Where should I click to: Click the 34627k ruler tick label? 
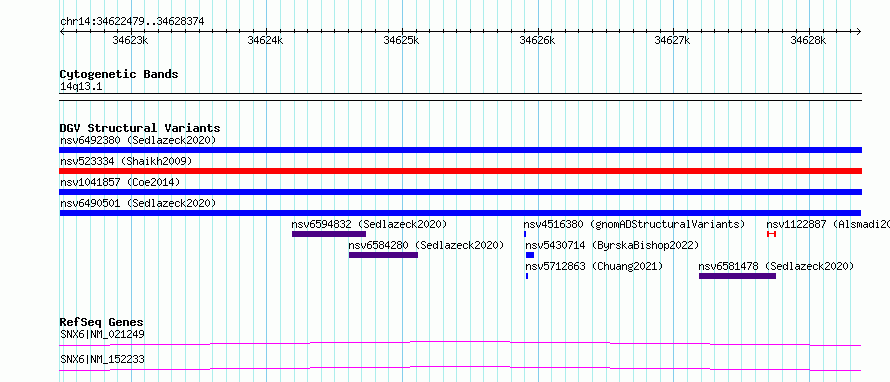tap(673, 40)
